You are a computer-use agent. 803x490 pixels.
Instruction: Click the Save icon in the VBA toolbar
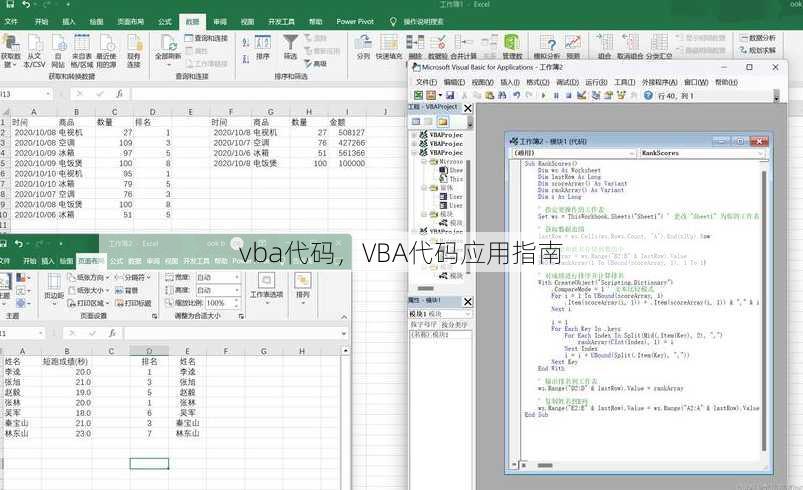(x=450, y=95)
